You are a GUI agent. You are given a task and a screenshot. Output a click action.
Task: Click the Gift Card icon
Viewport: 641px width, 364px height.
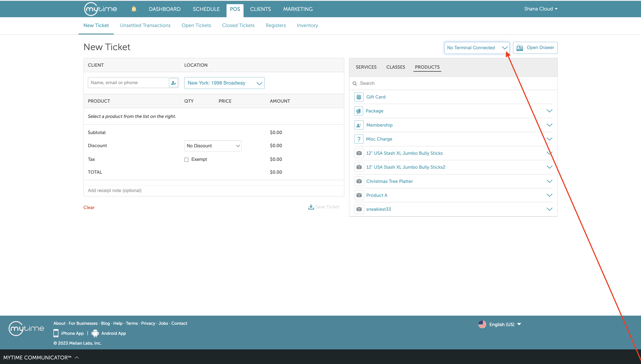pos(359,97)
